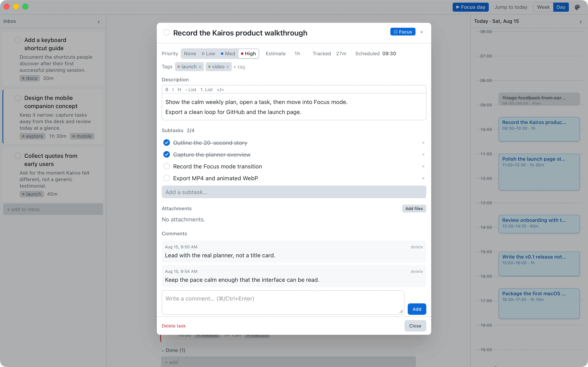Viewport: 588px width, 367px height.
Task: Toggle bold in description toolbar
Action: [167, 90]
